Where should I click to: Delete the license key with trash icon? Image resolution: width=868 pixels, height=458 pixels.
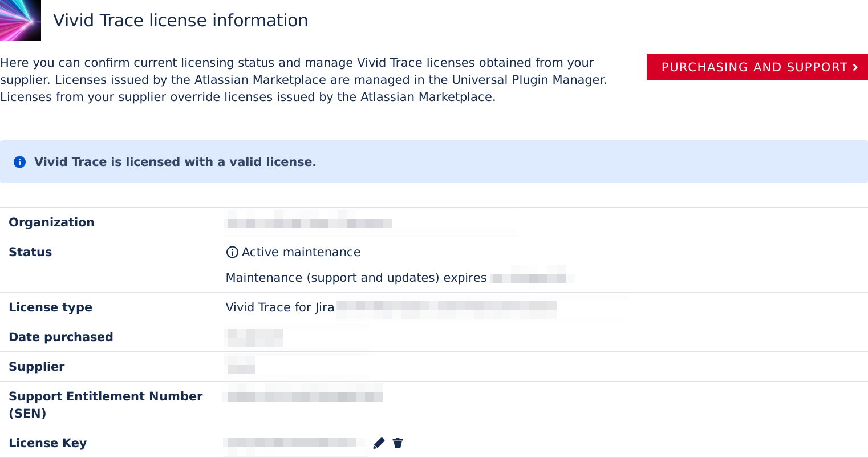(x=398, y=443)
